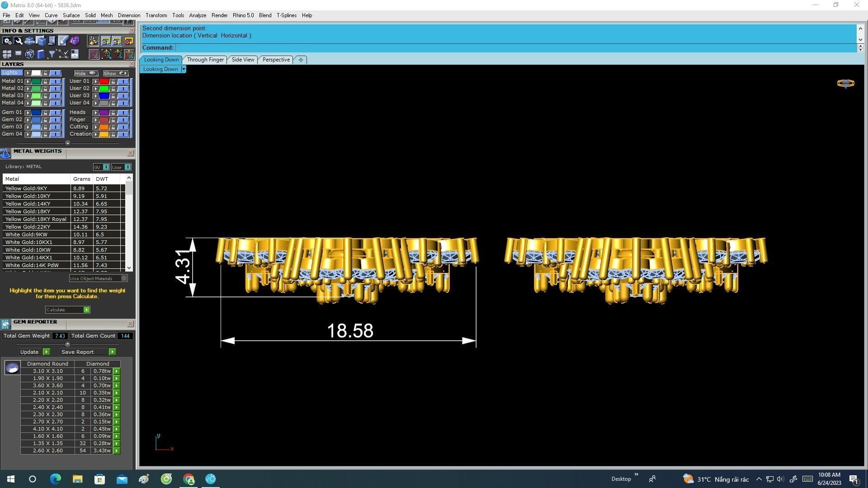Click the Gem Reporter panel icon
Screen dimensions: 868x488
[x=5, y=324]
